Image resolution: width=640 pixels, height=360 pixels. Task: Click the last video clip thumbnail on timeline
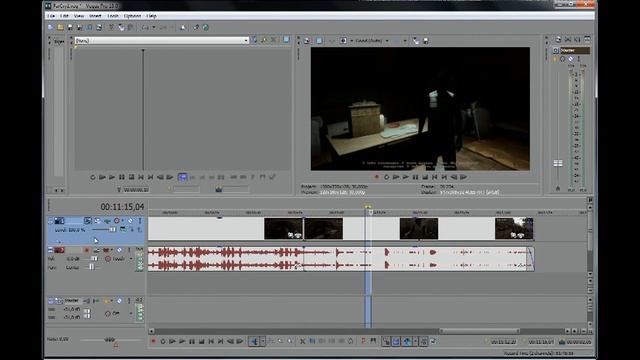(514, 229)
